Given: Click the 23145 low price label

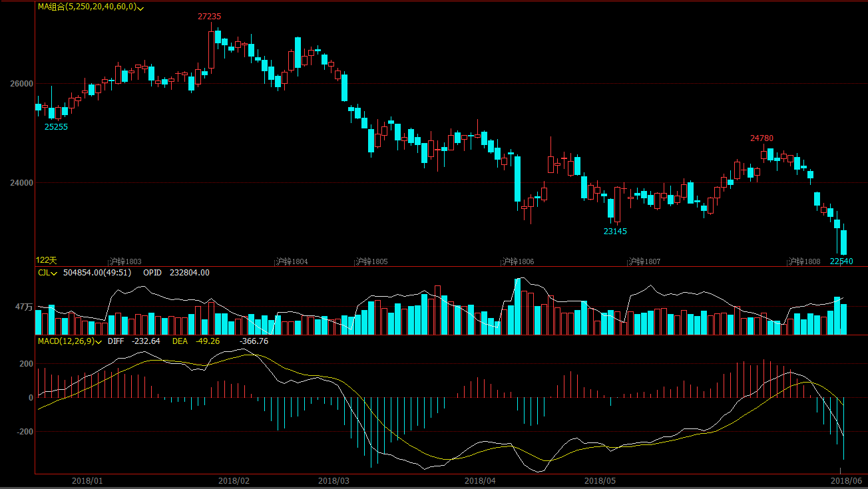Looking at the screenshot, I should coord(615,232).
